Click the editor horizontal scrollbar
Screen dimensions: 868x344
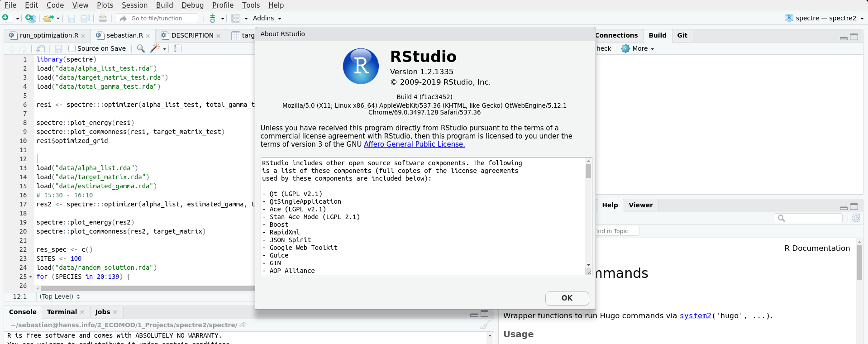[x=148, y=288]
